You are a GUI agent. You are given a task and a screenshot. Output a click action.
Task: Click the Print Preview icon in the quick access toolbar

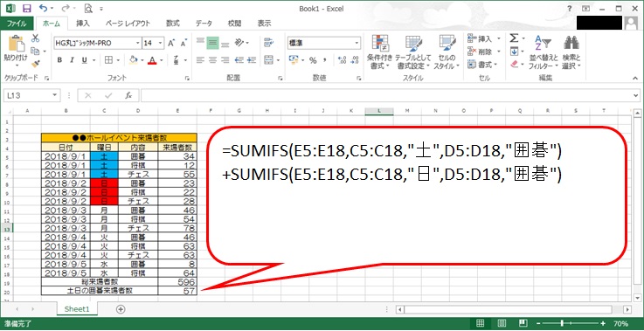[88, 8]
